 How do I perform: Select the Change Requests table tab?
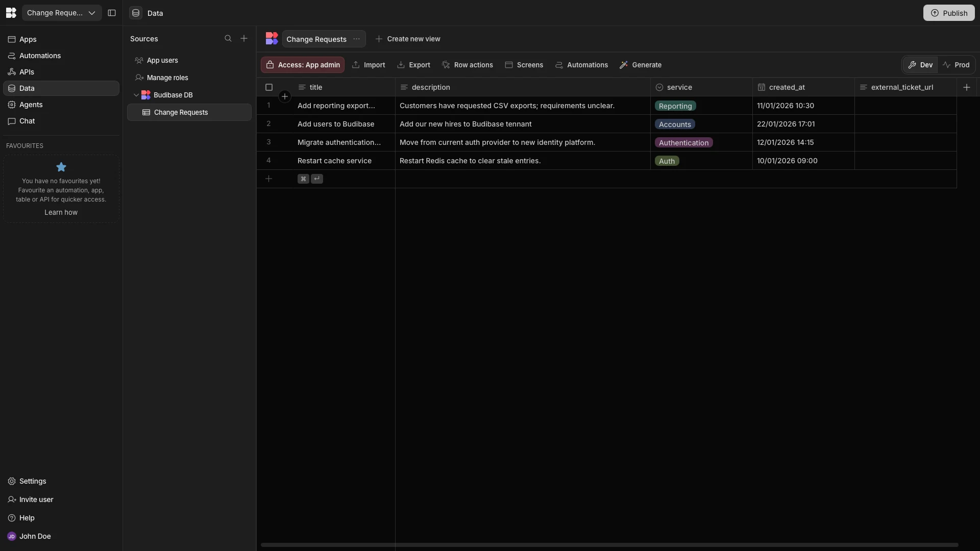[x=316, y=39]
